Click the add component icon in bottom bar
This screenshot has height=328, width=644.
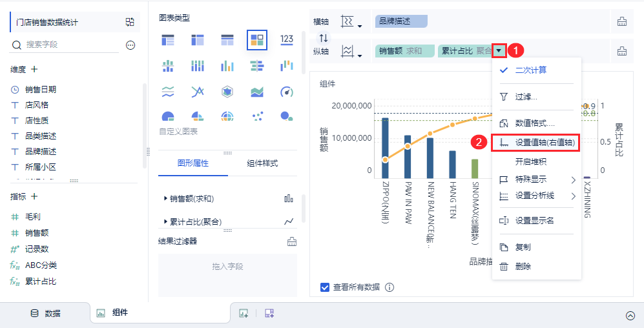pyautogui.click(x=244, y=313)
